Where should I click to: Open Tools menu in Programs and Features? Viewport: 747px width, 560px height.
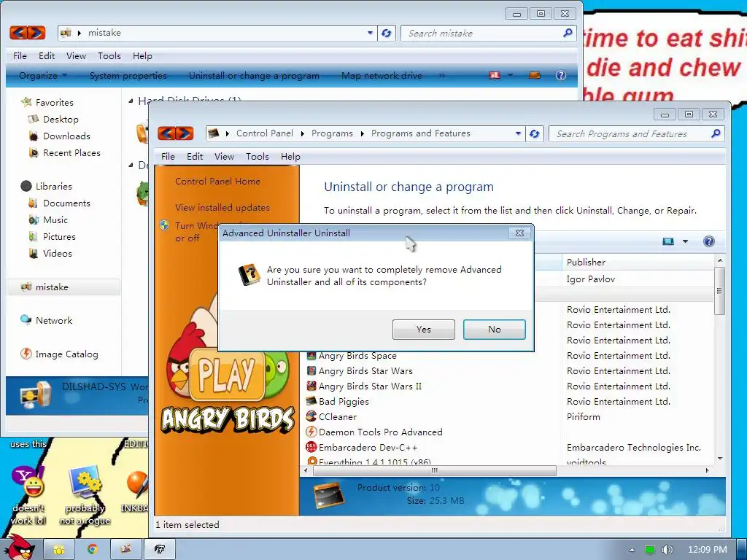pyautogui.click(x=258, y=157)
